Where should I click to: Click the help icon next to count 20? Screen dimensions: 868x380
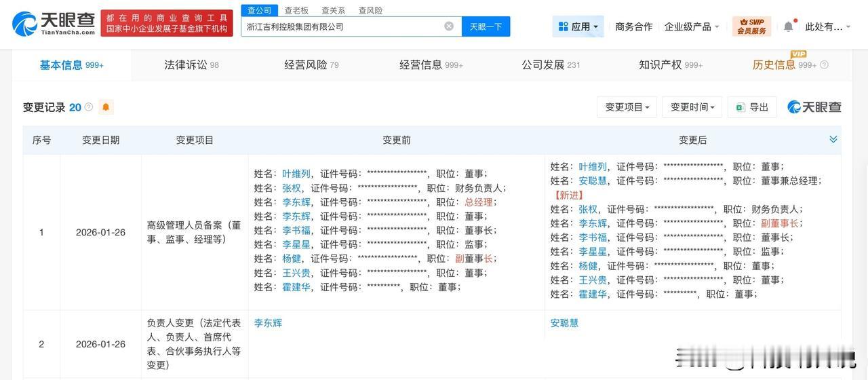point(89,107)
